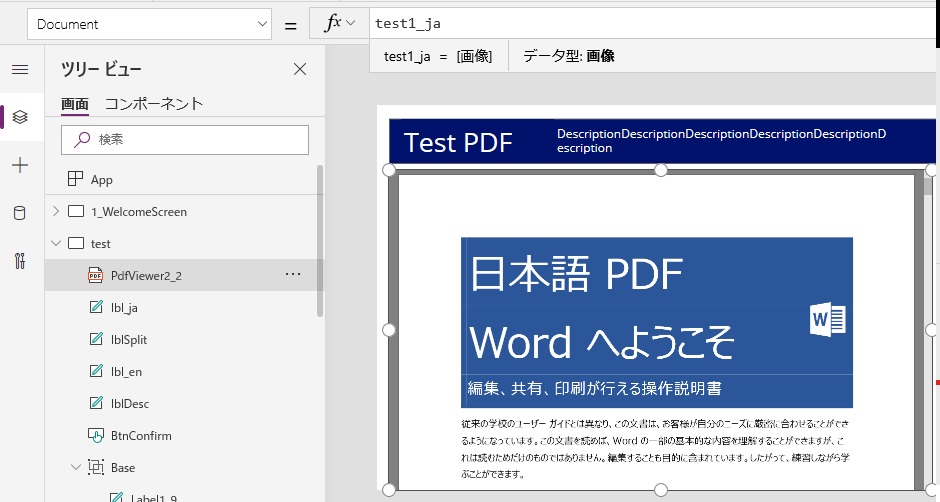The width and height of the screenshot is (940, 502).
Task: Click the lblDesc label icon
Action: pyautogui.click(x=96, y=403)
